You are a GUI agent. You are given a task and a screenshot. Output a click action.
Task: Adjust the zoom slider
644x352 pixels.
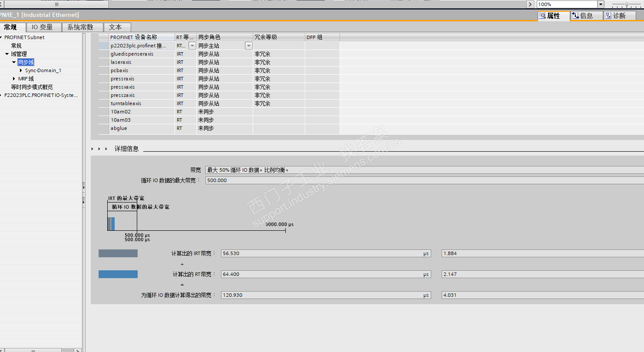tap(626, 4)
